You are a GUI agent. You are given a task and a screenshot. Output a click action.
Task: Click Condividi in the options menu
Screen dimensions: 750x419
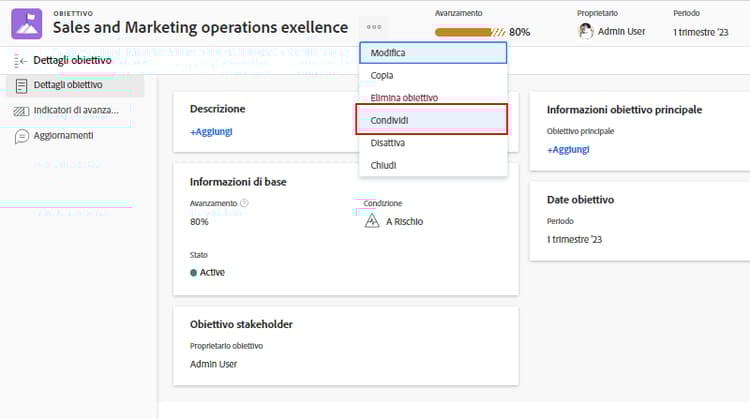tap(432, 120)
